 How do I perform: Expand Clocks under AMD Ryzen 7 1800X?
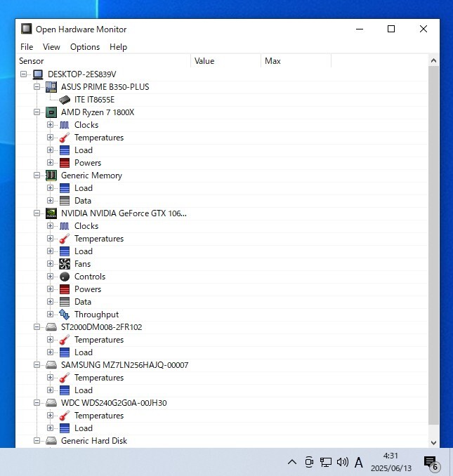pos(50,125)
